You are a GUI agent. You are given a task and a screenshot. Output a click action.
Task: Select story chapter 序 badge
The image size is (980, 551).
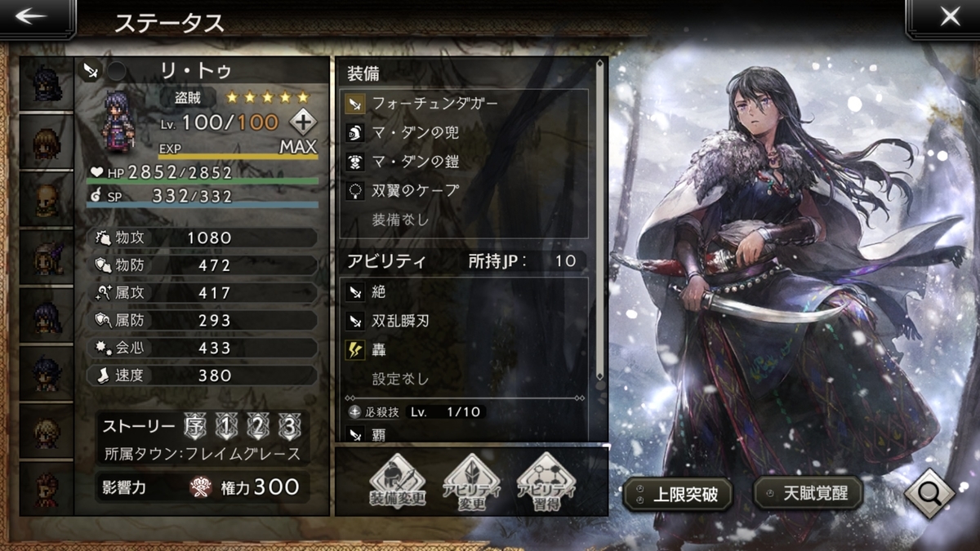pyautogui.click(x=196, y=426)
